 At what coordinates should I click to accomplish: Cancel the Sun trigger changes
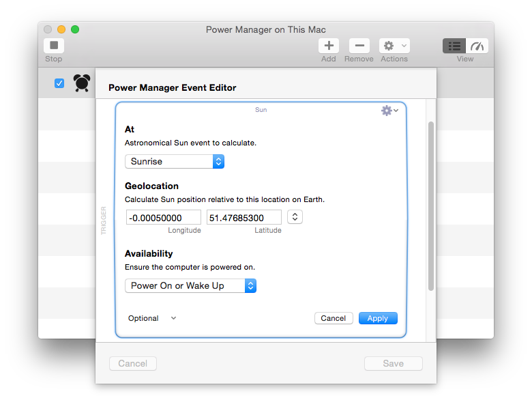(x=334, y=318)
